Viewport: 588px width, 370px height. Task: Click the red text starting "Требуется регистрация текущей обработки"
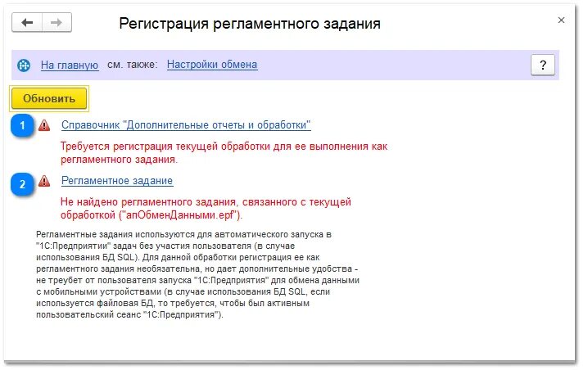(224, 152)
